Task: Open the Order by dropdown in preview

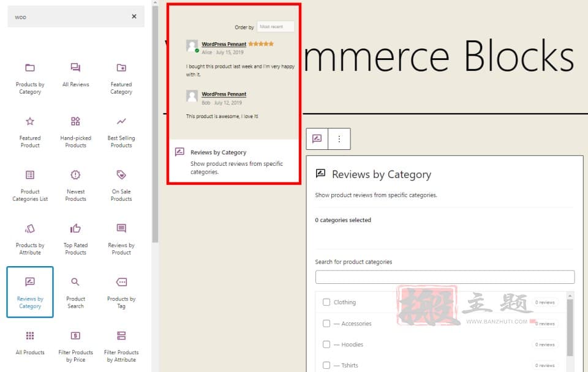Action: (275, 26)
